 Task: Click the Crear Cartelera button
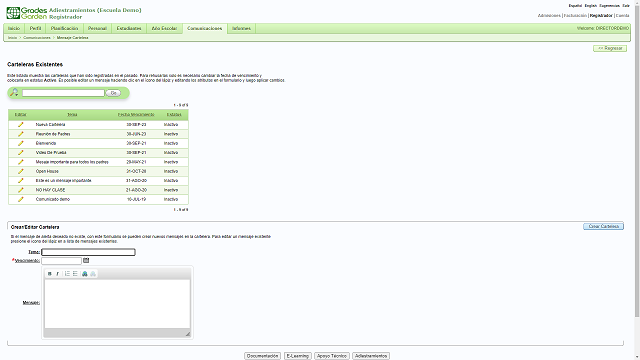[x=603, y=226]
